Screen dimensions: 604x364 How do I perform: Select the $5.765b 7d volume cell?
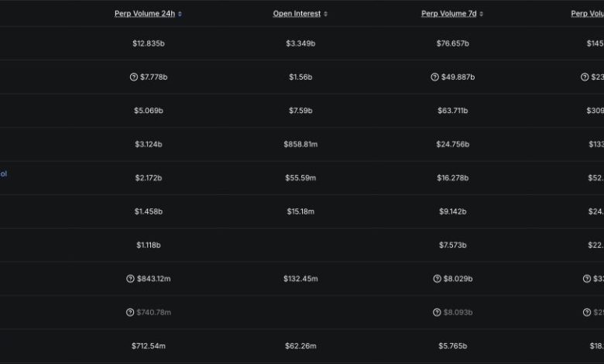tap(452, 345)
